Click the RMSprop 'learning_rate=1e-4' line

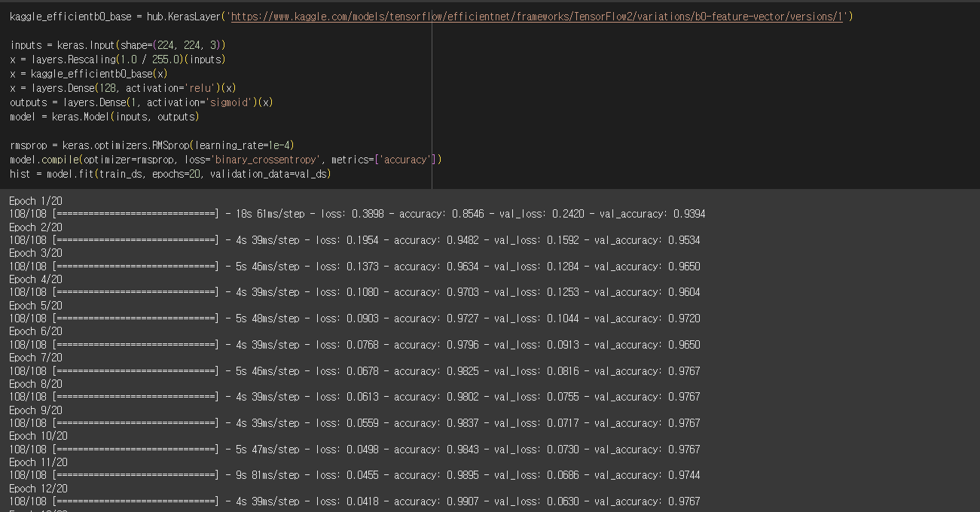click(x=152, y=145)
